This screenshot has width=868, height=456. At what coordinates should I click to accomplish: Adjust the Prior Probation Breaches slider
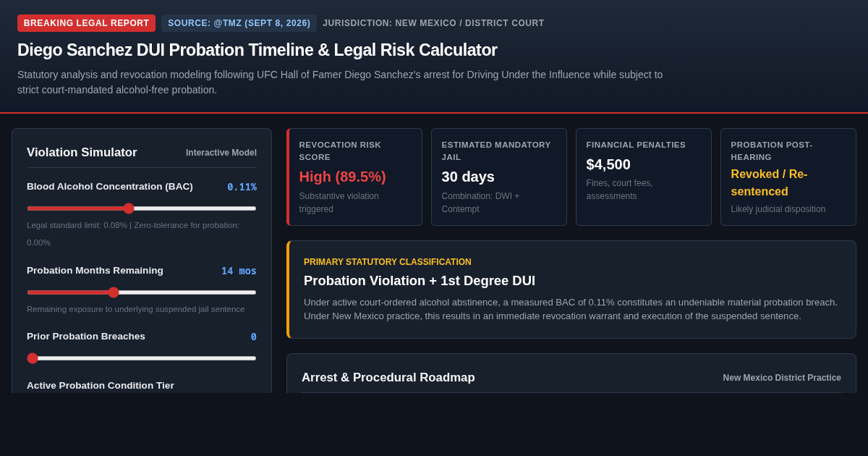[142, 358]
